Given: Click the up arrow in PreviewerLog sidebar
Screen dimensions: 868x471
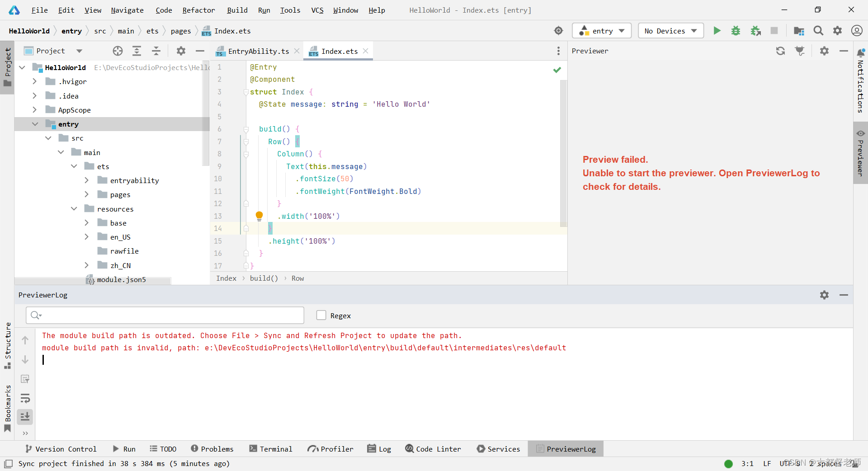Looking at the screenshot, I should coord(25,340).
